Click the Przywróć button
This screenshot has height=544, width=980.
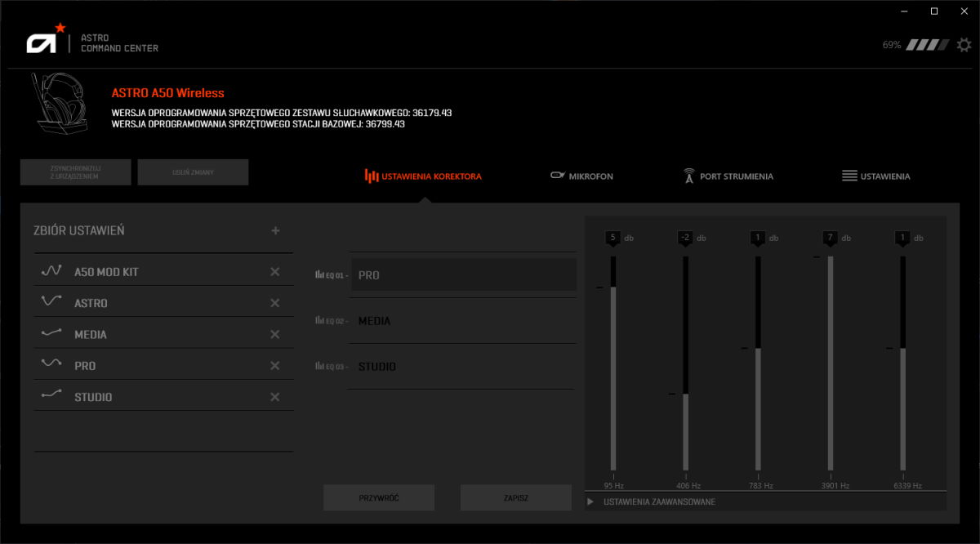(379, 497)
